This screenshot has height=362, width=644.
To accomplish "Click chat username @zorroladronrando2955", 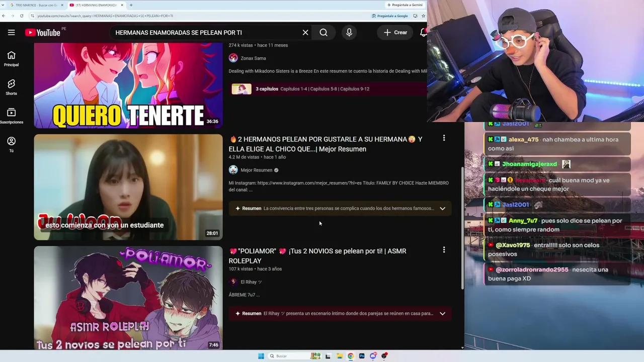I will pos(532,269).
